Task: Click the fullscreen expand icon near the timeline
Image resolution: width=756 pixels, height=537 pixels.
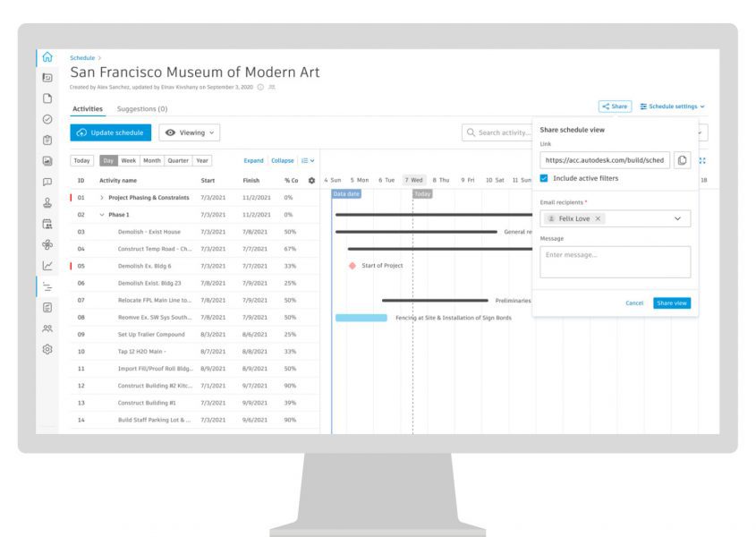Action: tap(703, 160)
